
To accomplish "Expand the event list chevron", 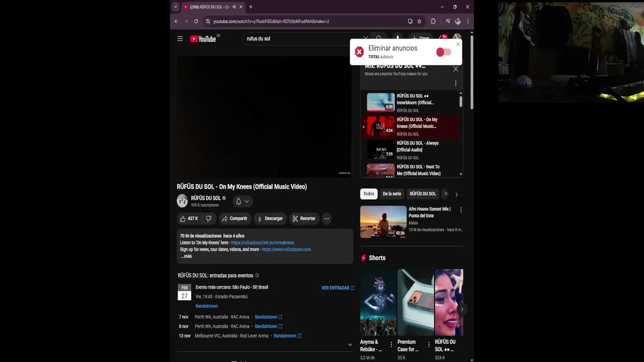I will [350, 345].
